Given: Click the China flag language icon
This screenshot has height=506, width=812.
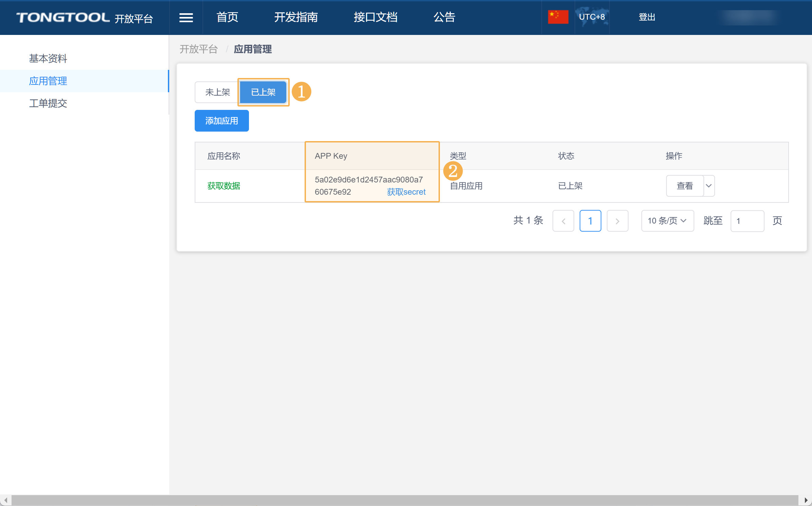Looking at the screenshot, I should pyautogui.click(x=558, y=17).
